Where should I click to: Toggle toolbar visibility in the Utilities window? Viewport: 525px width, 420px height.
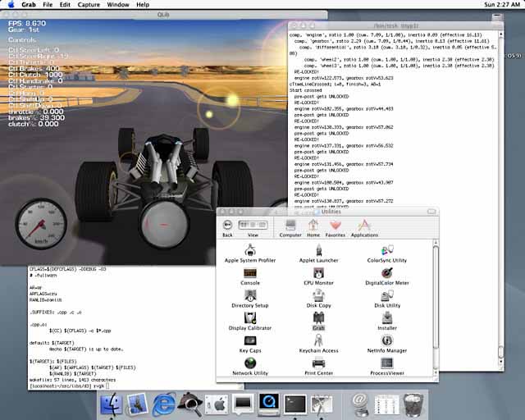[x=431, y=212]
